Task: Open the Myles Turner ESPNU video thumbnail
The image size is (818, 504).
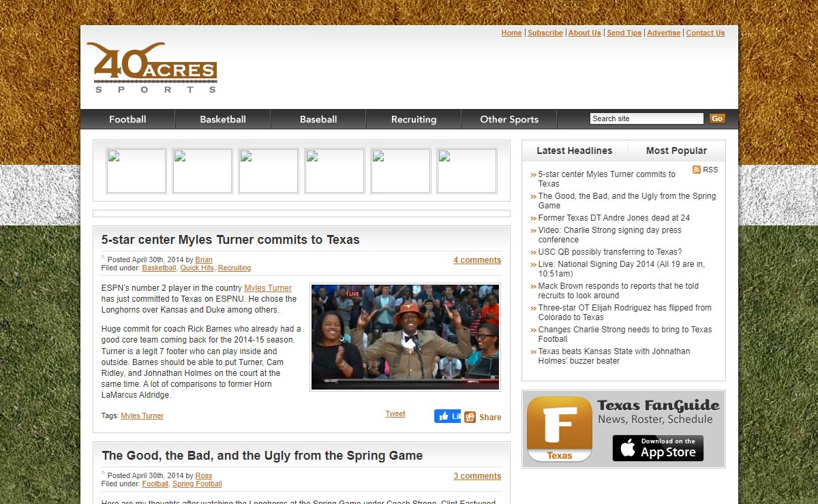Action: (405, 337)
